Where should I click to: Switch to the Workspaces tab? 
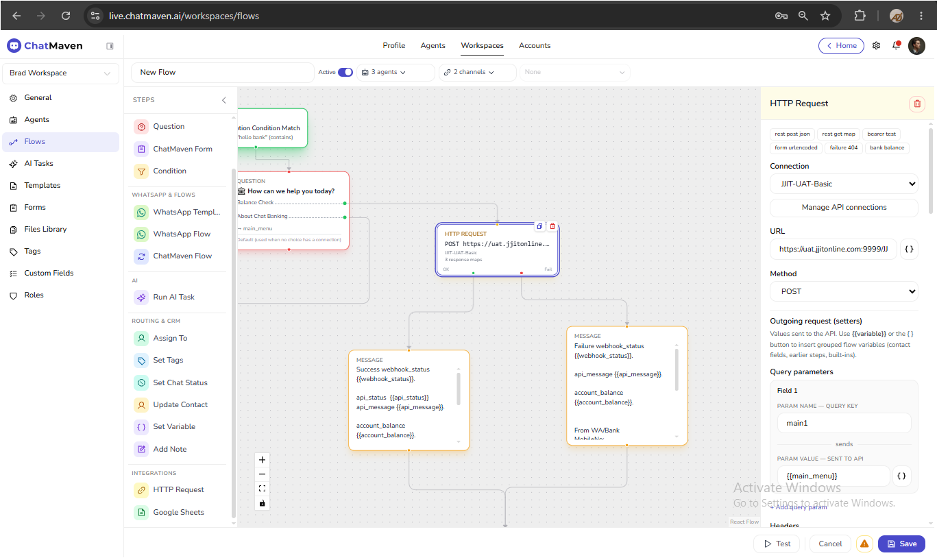tap(482, 46)
